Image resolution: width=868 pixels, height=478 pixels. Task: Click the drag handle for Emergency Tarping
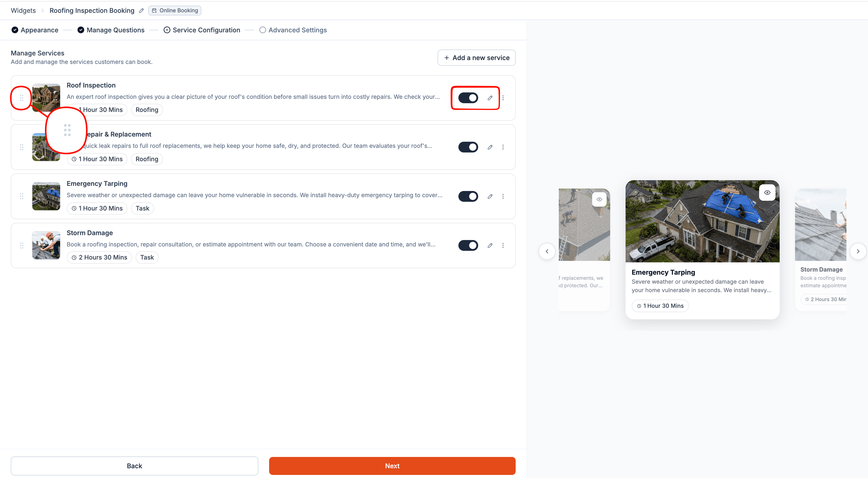click(22, 196)
